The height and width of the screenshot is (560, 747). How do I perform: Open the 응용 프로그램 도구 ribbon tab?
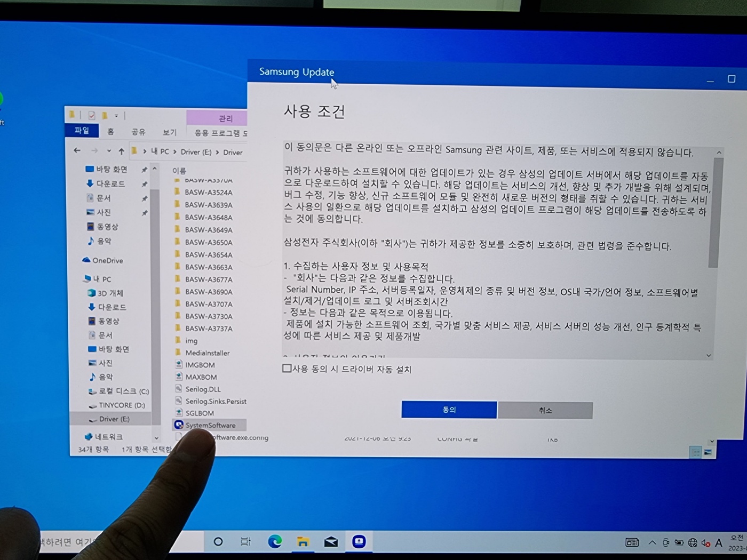[220, 133]
